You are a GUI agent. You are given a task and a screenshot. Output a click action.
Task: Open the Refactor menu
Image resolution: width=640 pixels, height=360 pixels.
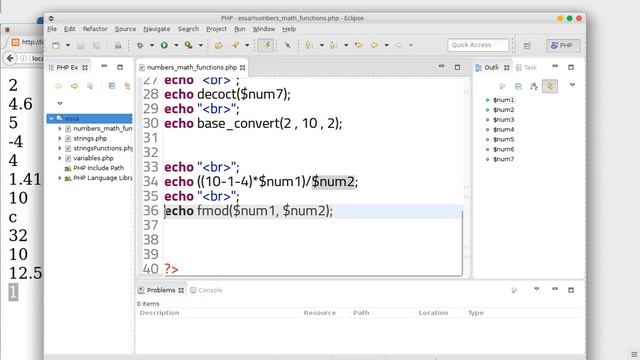(x=95, y=29)
